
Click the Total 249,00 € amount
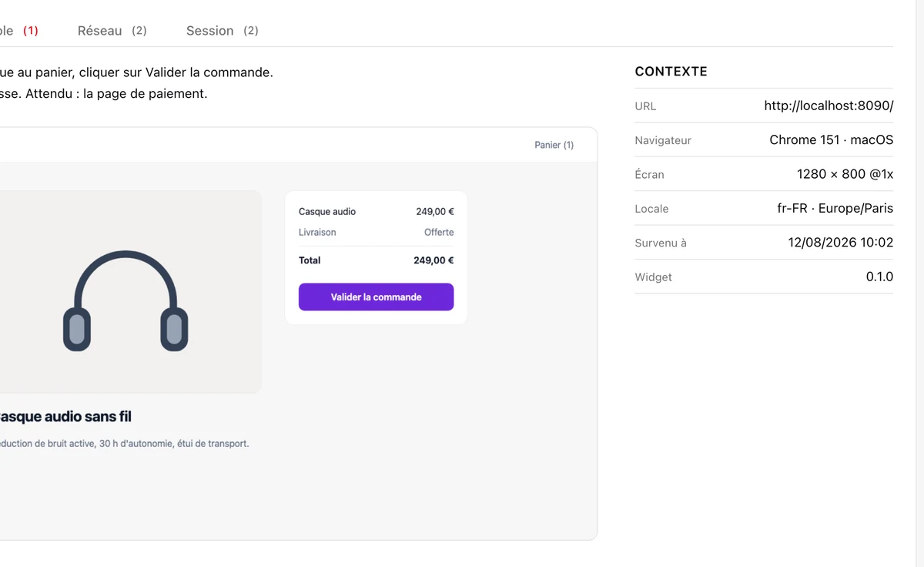(x=434, y=260)
